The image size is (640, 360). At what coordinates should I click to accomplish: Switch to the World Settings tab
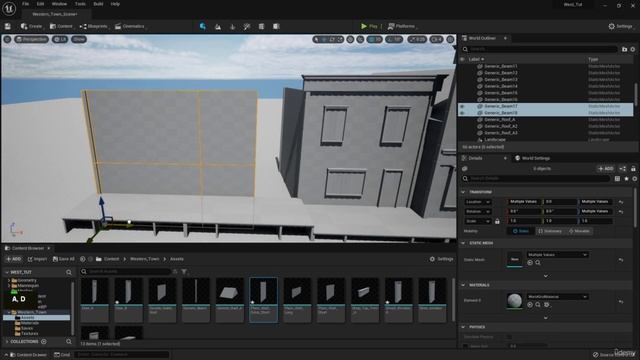click(532, 158)
